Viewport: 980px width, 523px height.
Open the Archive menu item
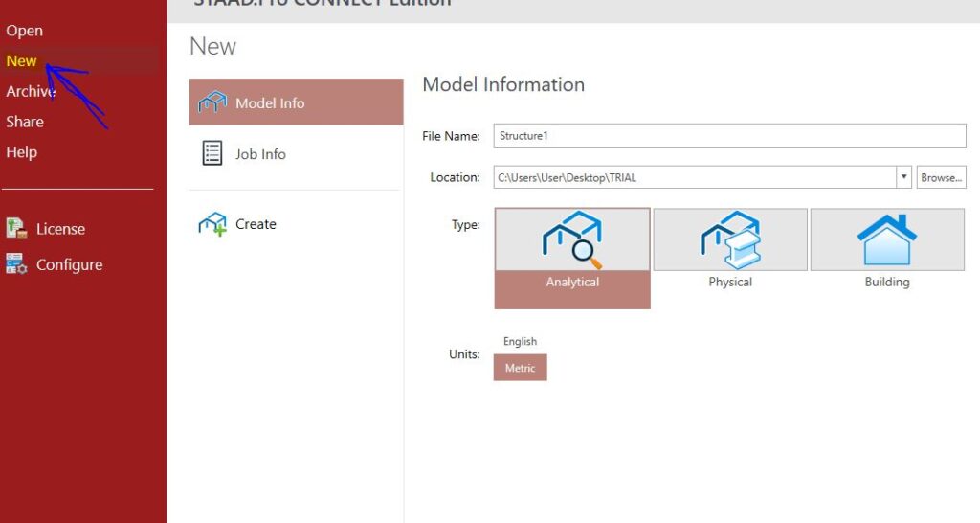[31, 91]
